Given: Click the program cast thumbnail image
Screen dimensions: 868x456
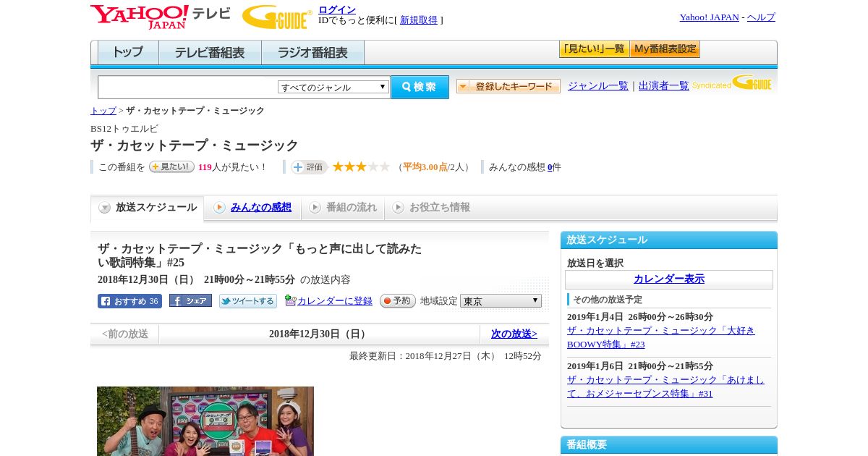Looking at the screenshot, I should click(205, 421).
